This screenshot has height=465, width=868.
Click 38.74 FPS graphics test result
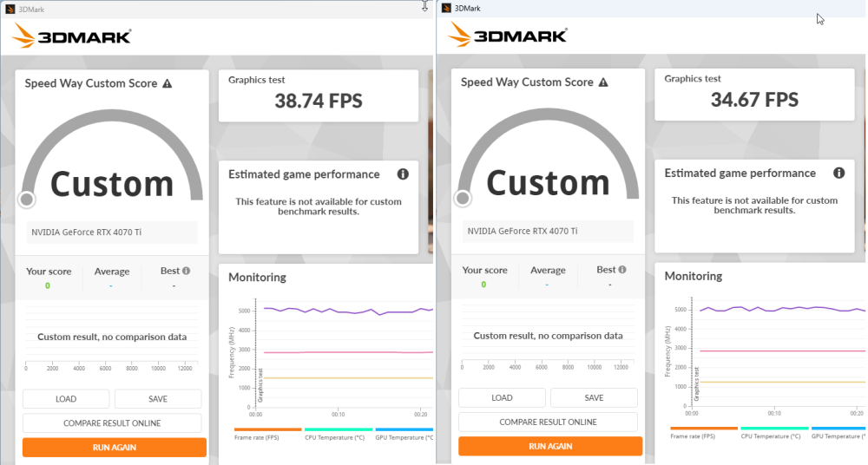319,102
